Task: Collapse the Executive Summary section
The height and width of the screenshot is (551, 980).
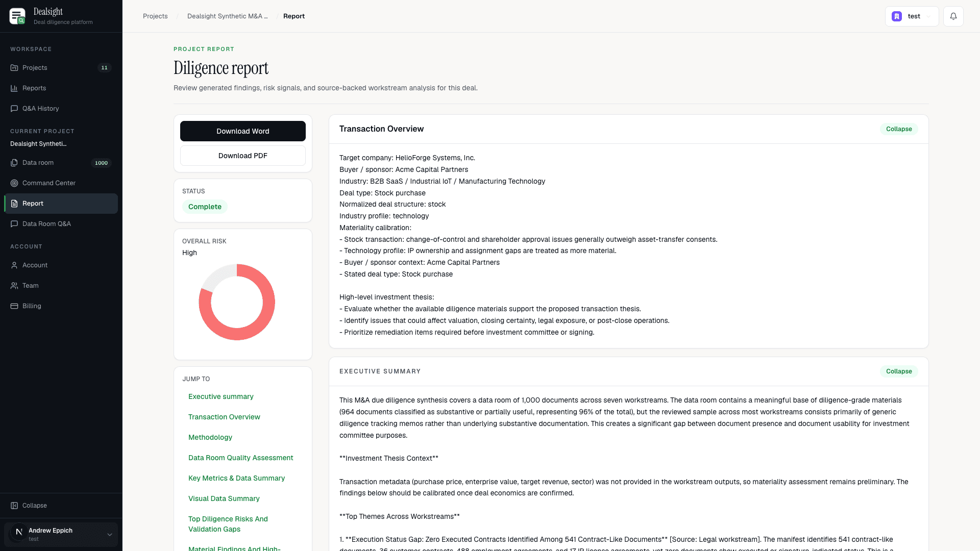Action: (899, 371)
